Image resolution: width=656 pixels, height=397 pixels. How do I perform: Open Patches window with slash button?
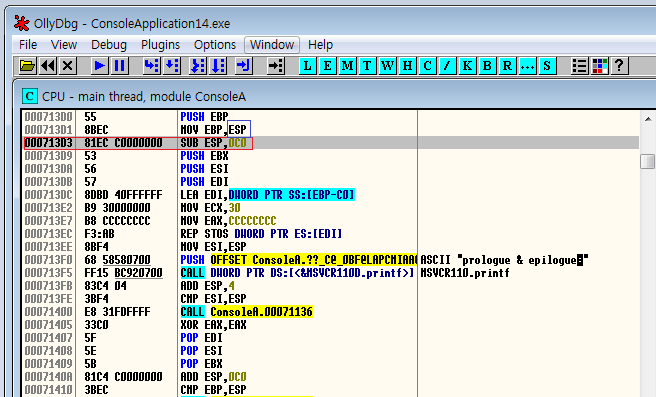tap(447, 66)
